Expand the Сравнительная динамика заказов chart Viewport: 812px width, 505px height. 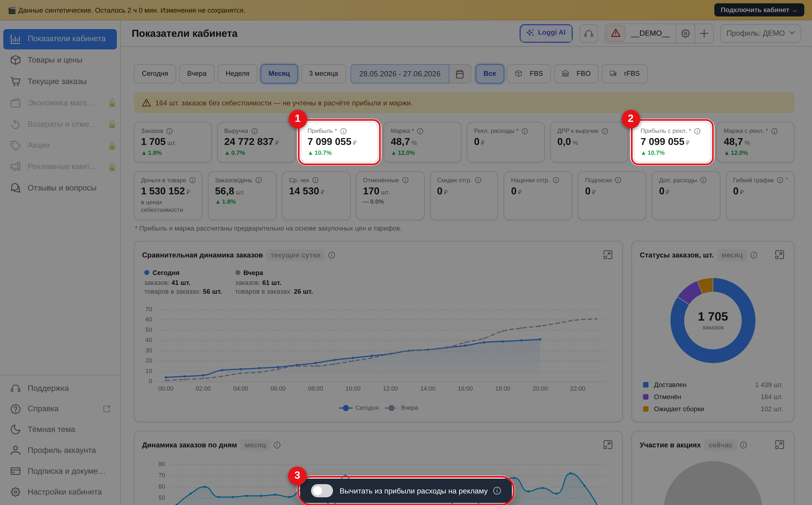pos(607,255)
